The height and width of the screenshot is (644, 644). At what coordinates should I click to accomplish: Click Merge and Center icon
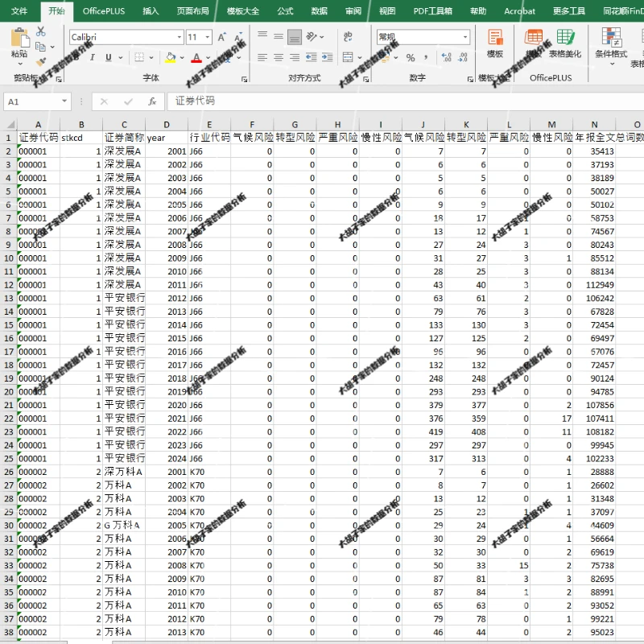coord(348,57)
